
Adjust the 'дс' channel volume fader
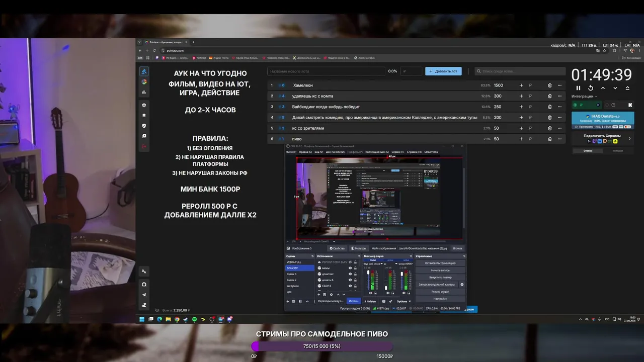pos(386,288)
